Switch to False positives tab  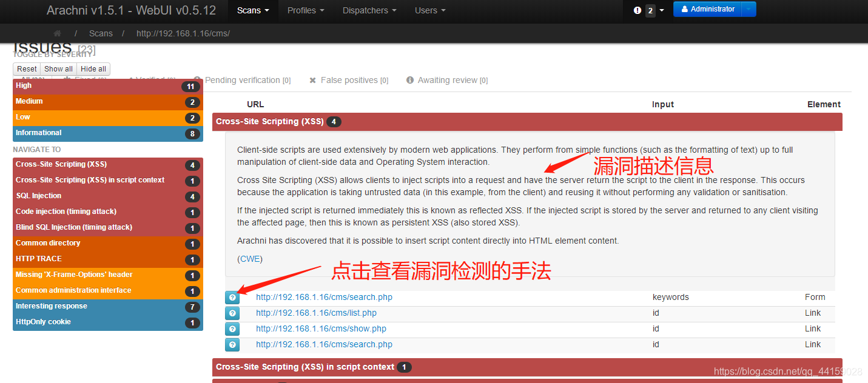[349, 80]
